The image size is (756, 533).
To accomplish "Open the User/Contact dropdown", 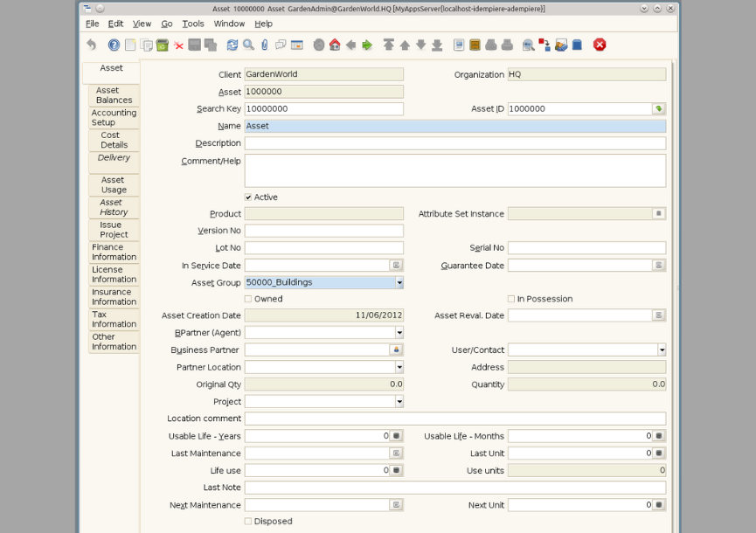I will pos(662,350).
